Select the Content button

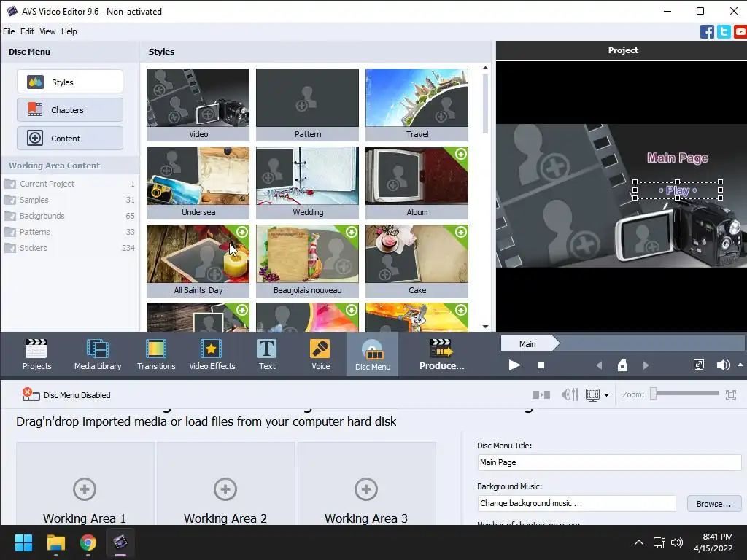point(70,138)
